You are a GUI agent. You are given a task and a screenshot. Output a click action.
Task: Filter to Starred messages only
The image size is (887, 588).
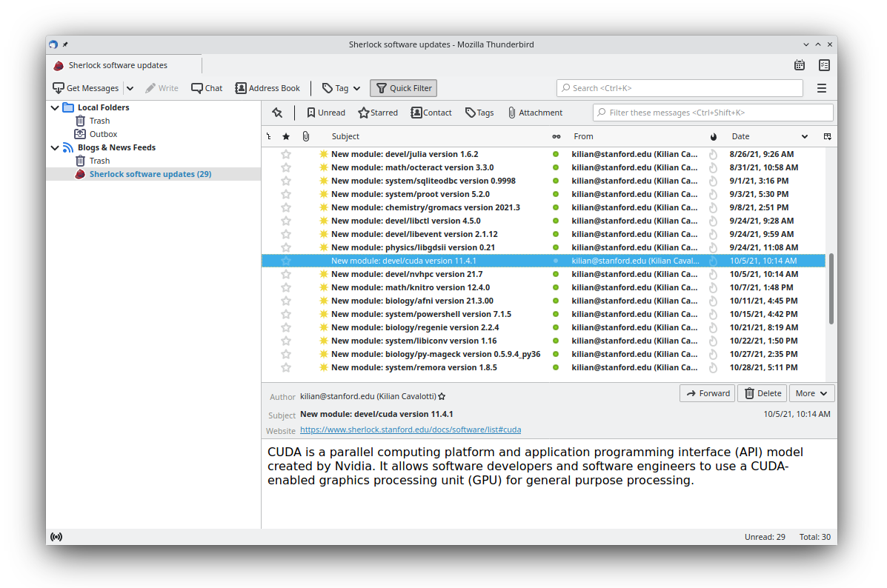click(x=378, y=113)
